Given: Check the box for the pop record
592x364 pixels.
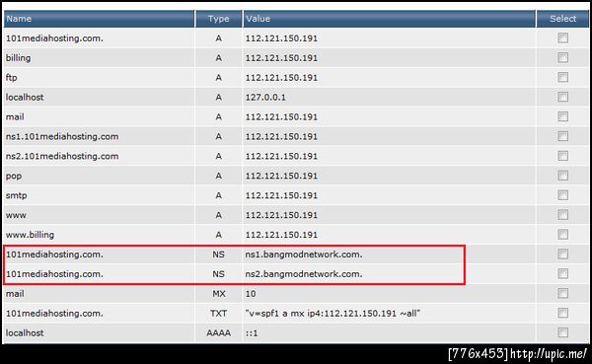Looking at the screenshot, I should coord(563,176).
